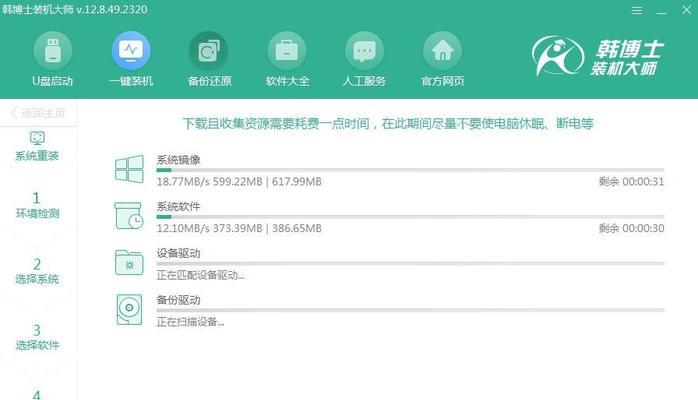Click the 系统镜像 download progress bar
698x400 pixels.
click(x=410, y=170)
